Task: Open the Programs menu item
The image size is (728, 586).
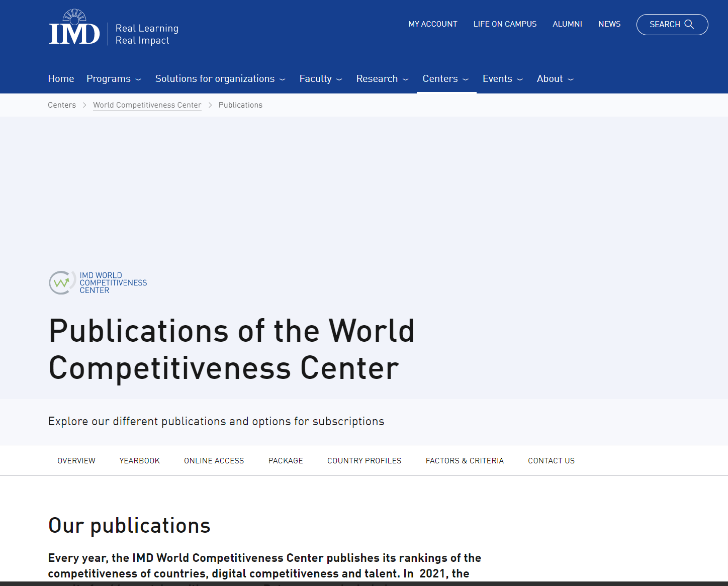Action: coord(109,79)
